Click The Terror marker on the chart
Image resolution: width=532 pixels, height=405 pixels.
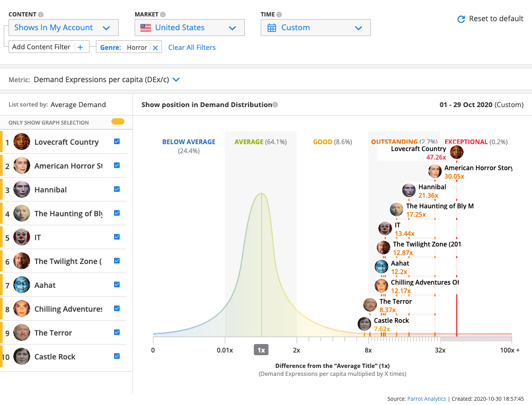pyautogui.click(x=370, y=305)
